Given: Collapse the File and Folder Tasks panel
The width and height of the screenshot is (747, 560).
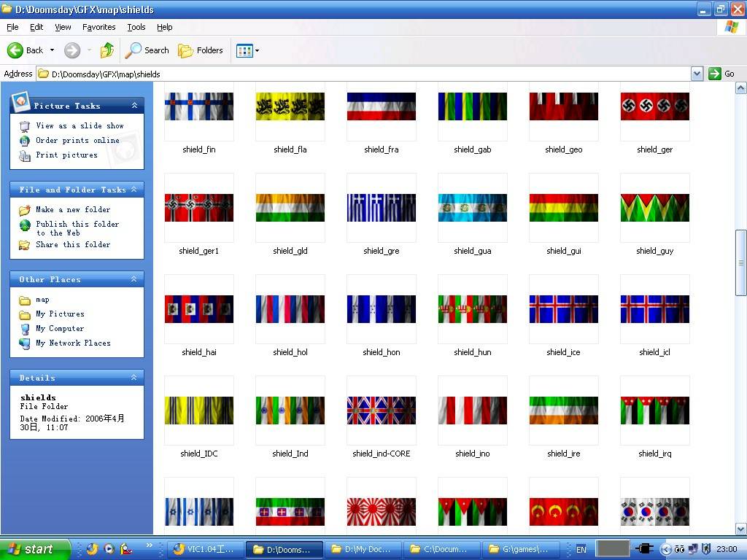Looking at the screenshot, I should coord(134,190).
